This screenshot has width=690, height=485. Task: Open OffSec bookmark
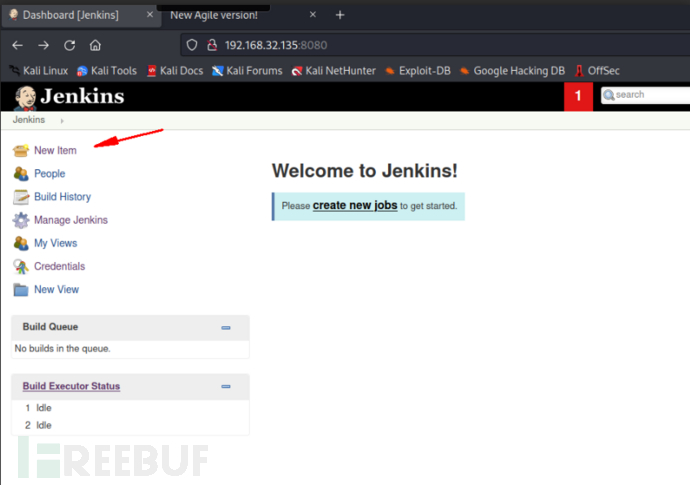[x=597, y=71]
